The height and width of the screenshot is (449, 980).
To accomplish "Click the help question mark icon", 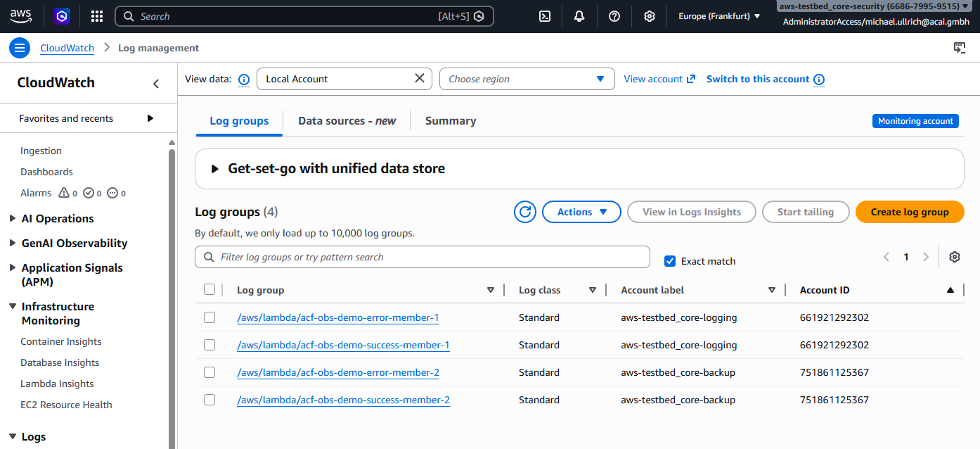I will pyautogui.click(x=614, y=16).
